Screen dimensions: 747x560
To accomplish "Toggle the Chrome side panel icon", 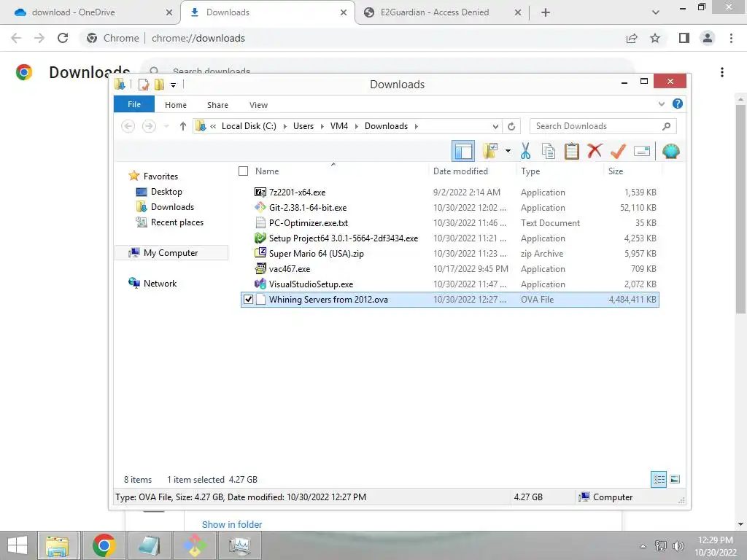I will tap(684, 38).
